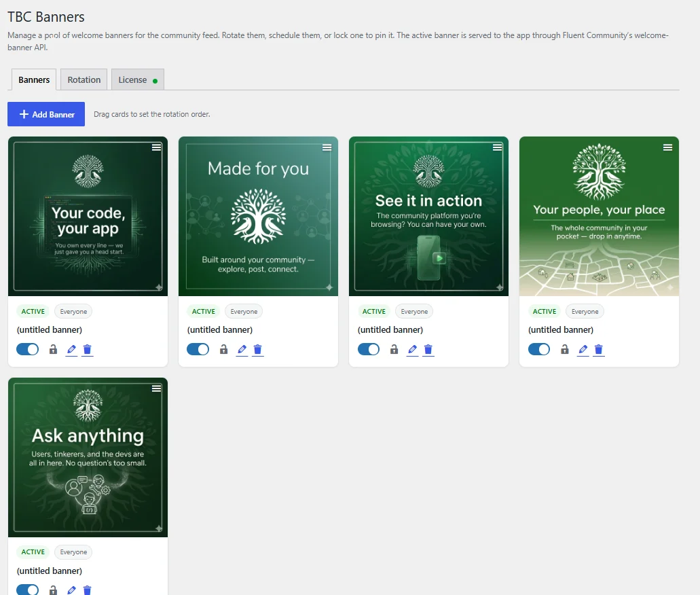
Task: Lock the 'Ask anything' banner
Action: 53,590
